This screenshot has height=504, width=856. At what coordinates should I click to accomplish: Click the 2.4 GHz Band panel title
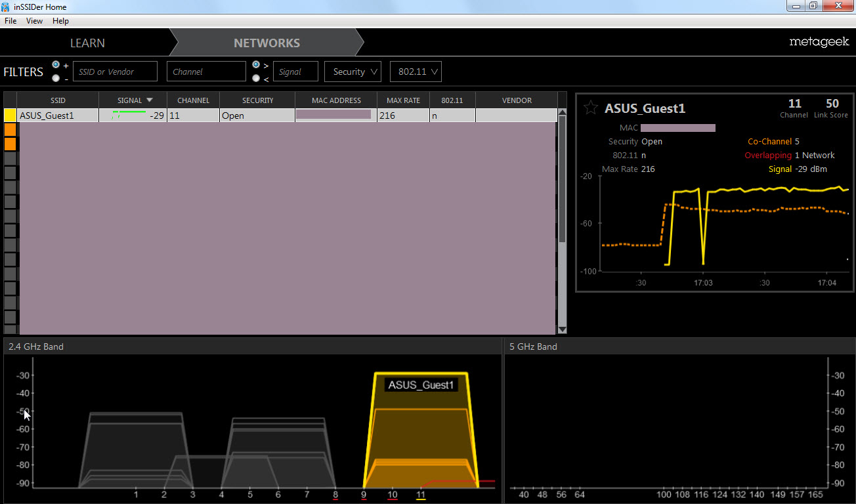[x=36, y=346]
